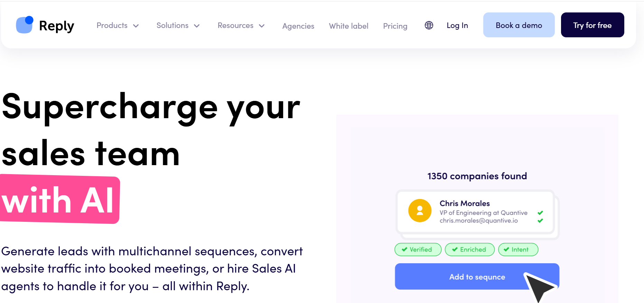The image size is (644, 303).
Task: Go to the Agencies page
Action: (298, 26)
